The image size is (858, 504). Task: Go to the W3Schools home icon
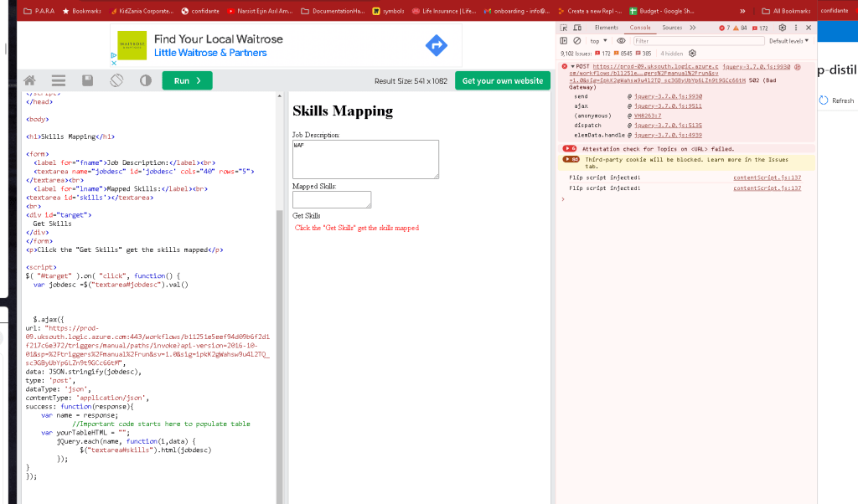29,81
